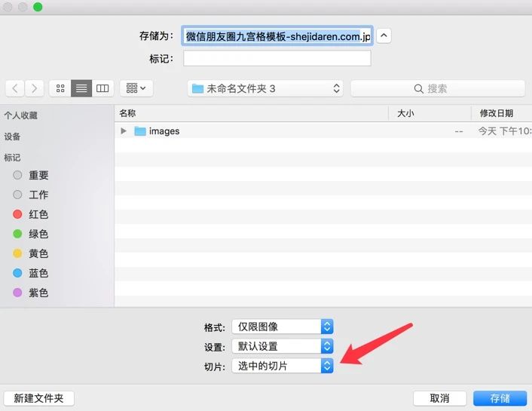Select the 绿色 green tag
Image resolution: width=532 pixels, height=411 pixels.
(31, 234)
